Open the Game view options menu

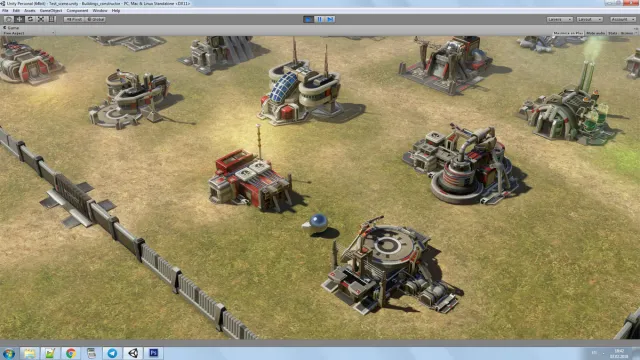(636, 28)
